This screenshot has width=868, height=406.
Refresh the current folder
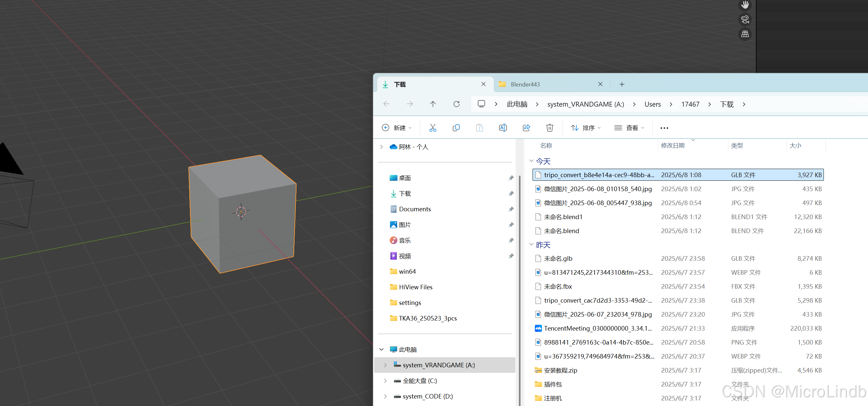pos(456,104)
